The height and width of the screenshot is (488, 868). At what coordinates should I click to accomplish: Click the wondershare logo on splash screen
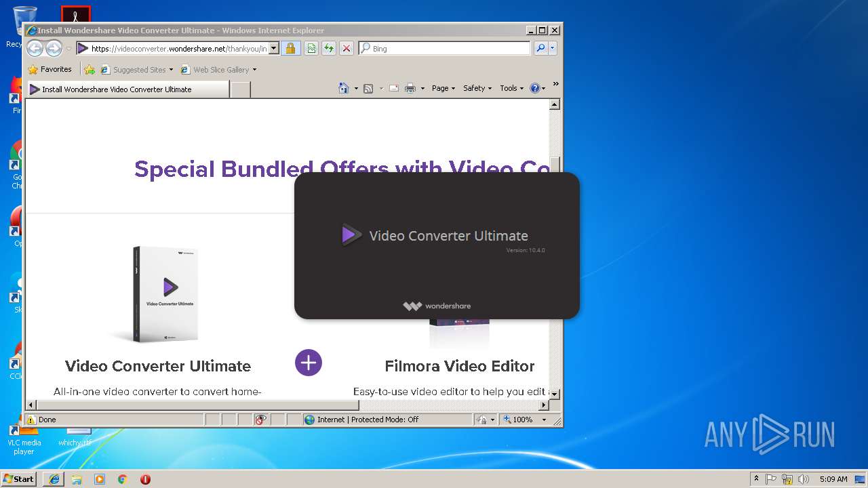click(x=437, y=306)
